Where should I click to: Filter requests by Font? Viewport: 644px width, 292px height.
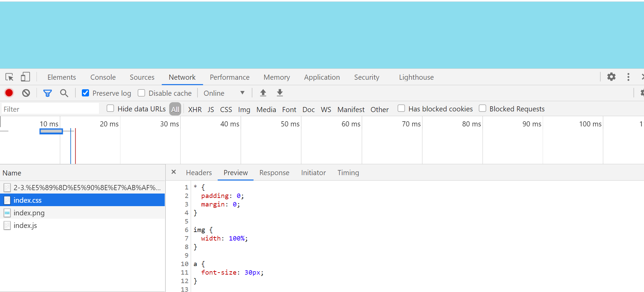pyautogui.click(x=289, y=109)
